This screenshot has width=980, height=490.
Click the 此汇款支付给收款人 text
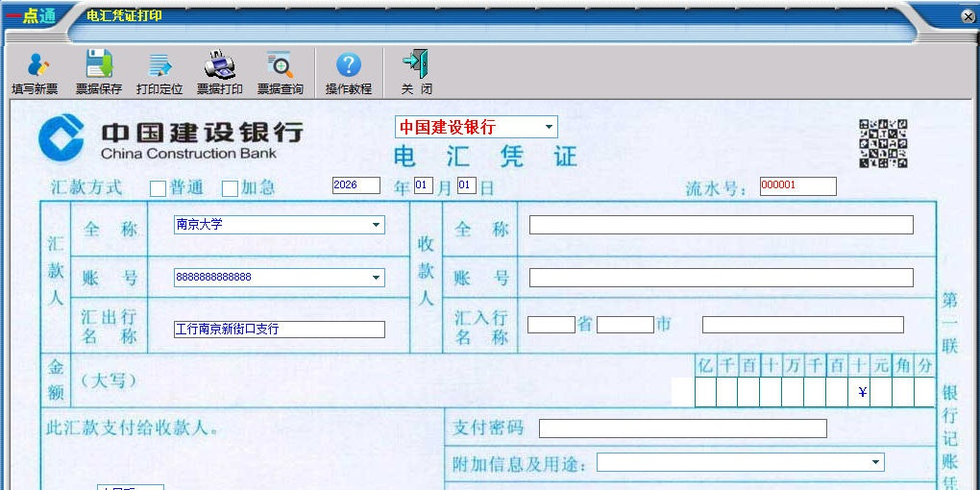(133, 429)
